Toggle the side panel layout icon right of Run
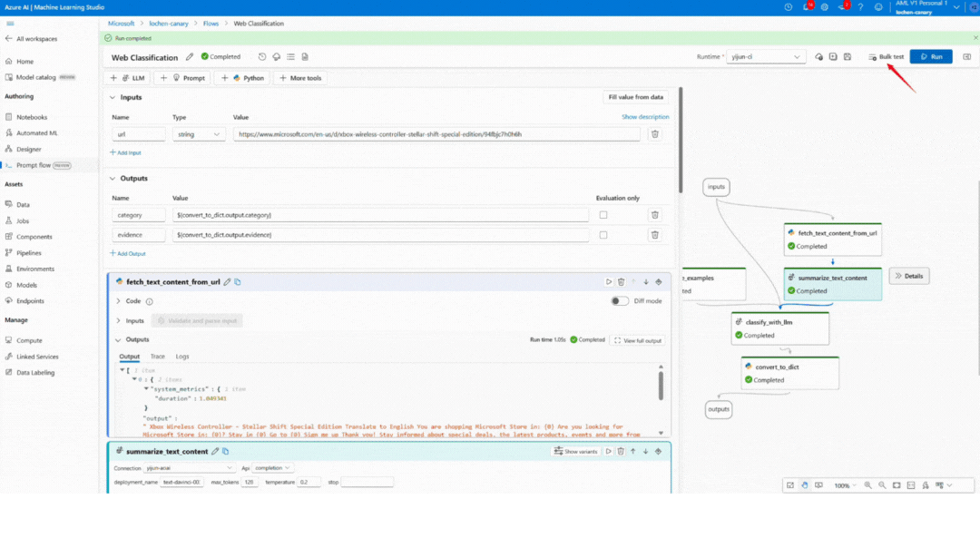Image resolution: width=980 pixels, height=548 pixels. click(967, 57)
